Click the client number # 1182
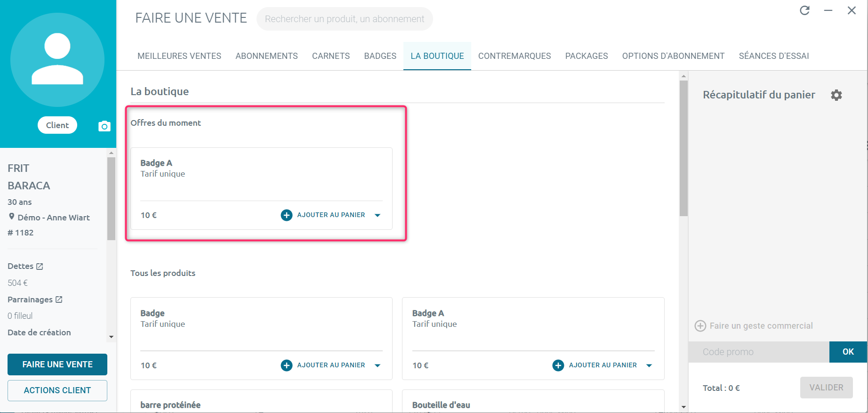Screen dimensions: 868x413 coord(21,233)
